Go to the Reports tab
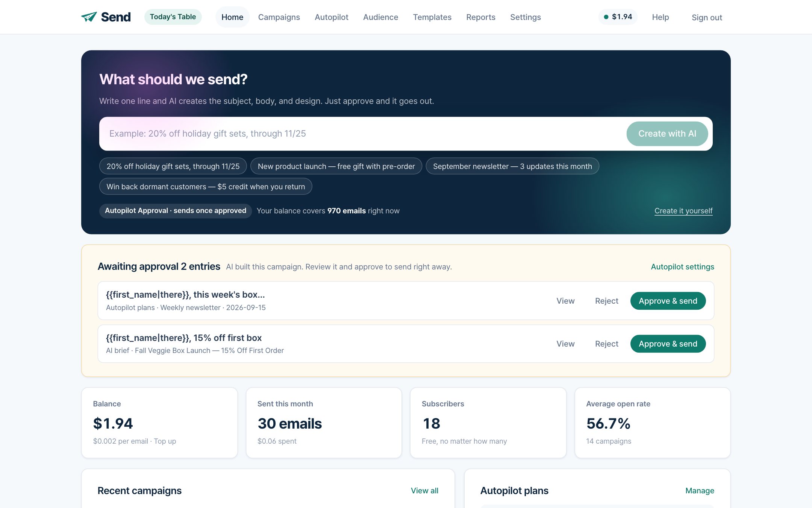The height and width of the screenshot is (508, 812). pyautogui.click(x=481, y=17)
